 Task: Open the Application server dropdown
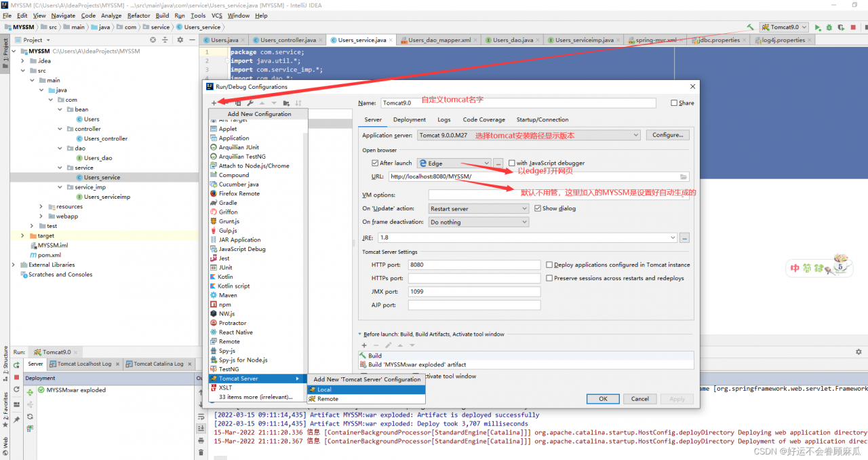point(528,136)
